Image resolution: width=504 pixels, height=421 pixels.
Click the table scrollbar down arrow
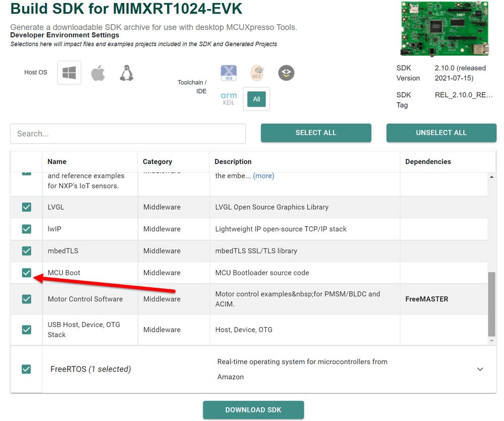coord(492,341)
